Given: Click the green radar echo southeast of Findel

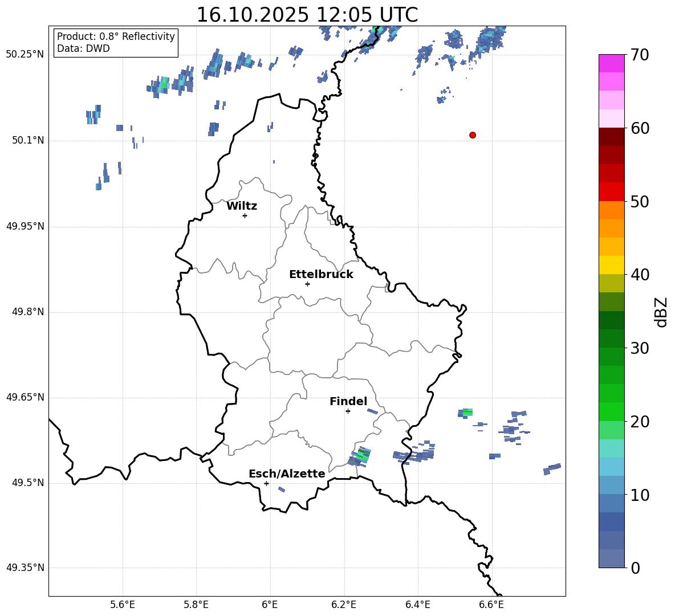Looking at the screenshot, I should (361, 456).
